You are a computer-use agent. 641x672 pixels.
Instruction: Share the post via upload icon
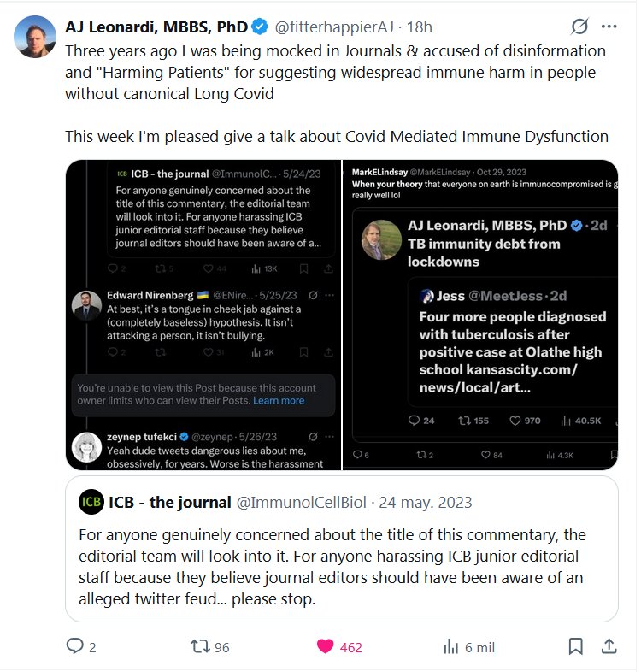[x=609, y=646]
